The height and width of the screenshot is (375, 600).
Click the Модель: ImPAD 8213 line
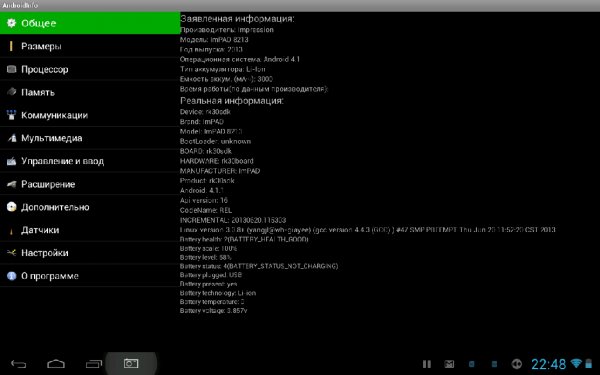click(x=214, y=39)
